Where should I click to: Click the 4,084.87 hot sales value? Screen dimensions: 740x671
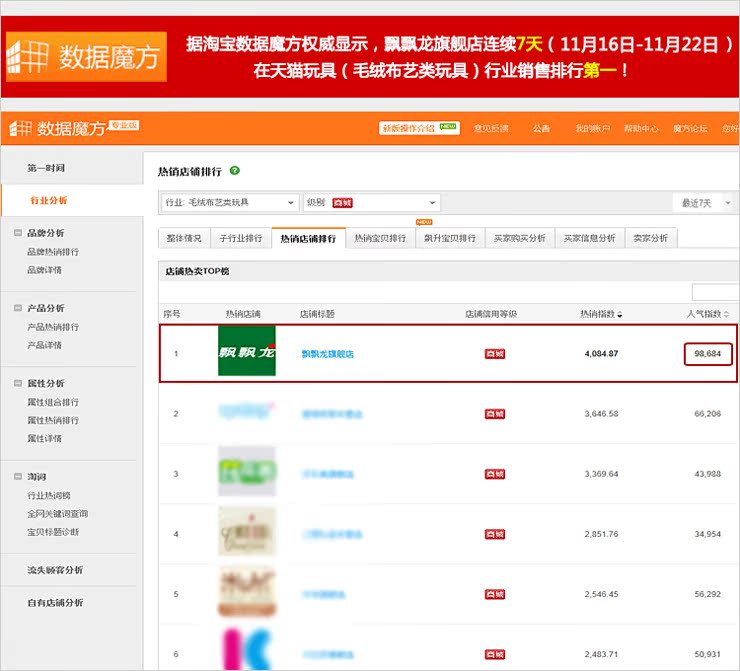click(601, 353)
